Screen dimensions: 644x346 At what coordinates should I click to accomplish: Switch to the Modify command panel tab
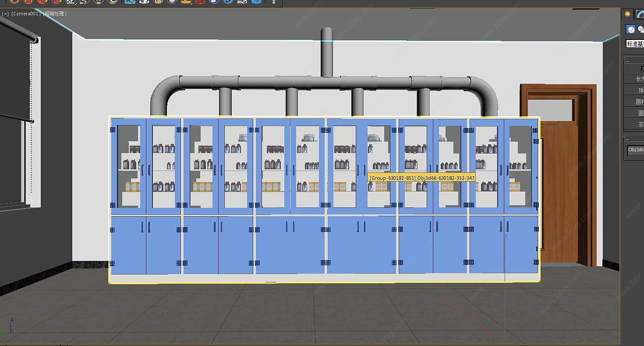[x=640, y=14]
